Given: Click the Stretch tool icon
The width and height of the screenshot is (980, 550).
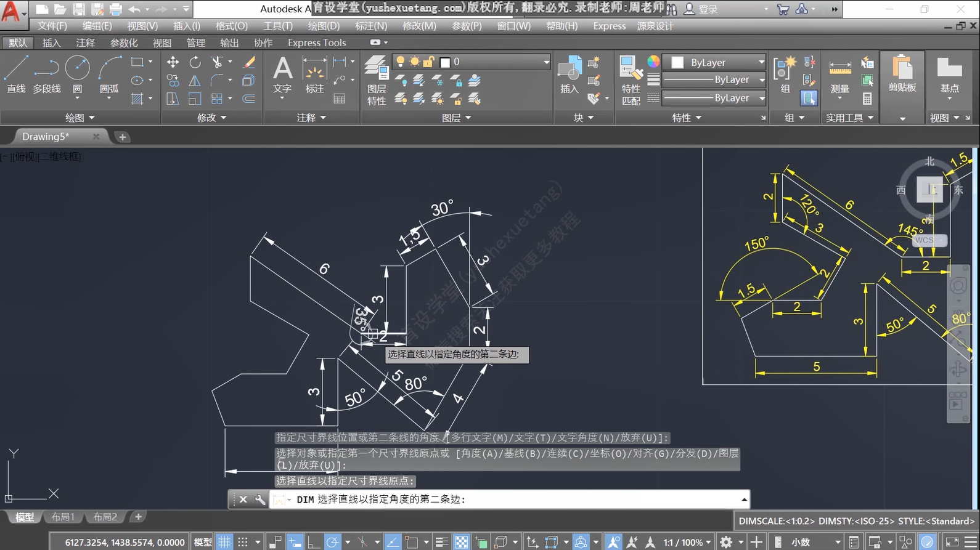Looking at the screenshot, I should pos(173,99).
